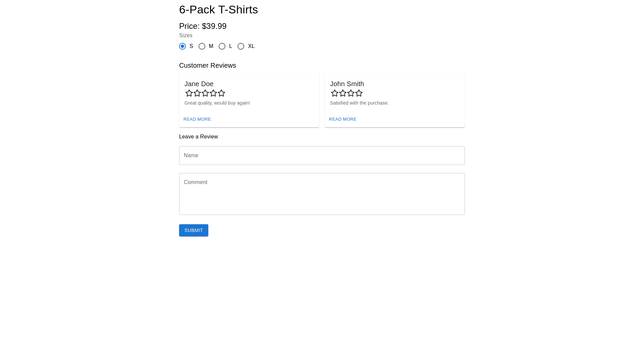Click the fourth star in Jane Doe's rating
The height and width of the screenshot is (362, 644).
pyautogui.click(x=213, y=93)
